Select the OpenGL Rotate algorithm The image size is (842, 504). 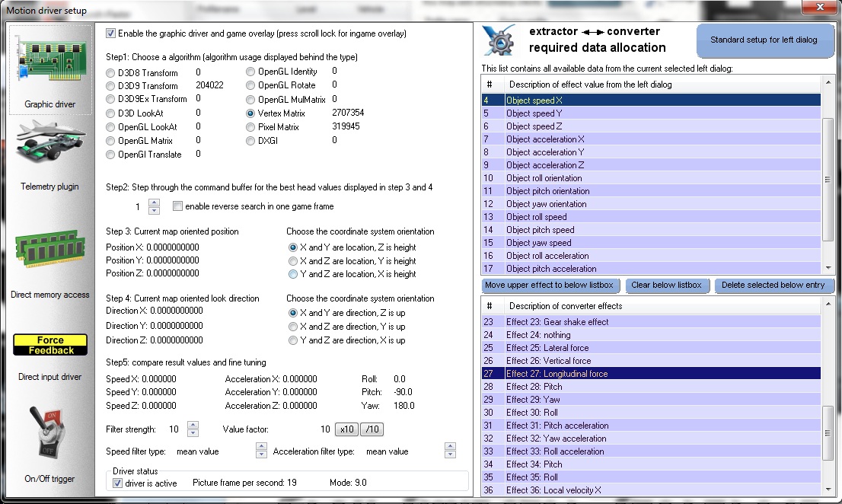click(250, 85)
